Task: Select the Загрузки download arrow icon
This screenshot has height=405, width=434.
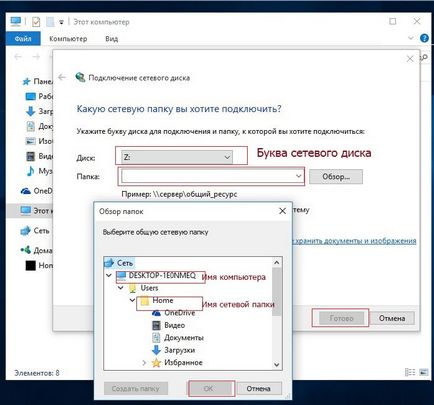Action: click(156, 350)
